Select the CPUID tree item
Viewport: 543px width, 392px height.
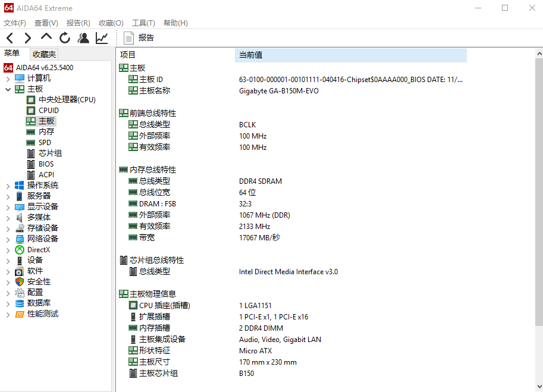click(49, 111)
